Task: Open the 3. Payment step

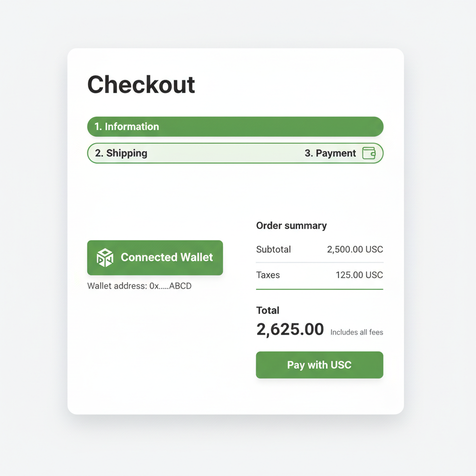Action: pyautogui.click(x=331, y=153)
